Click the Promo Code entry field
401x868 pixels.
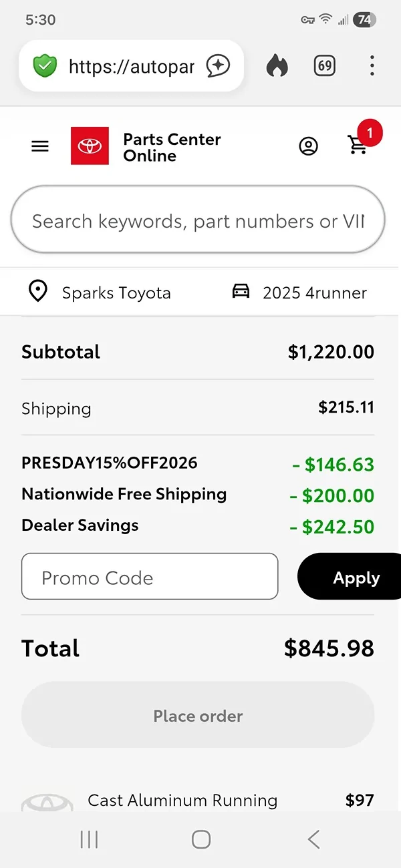click(150, 576)
